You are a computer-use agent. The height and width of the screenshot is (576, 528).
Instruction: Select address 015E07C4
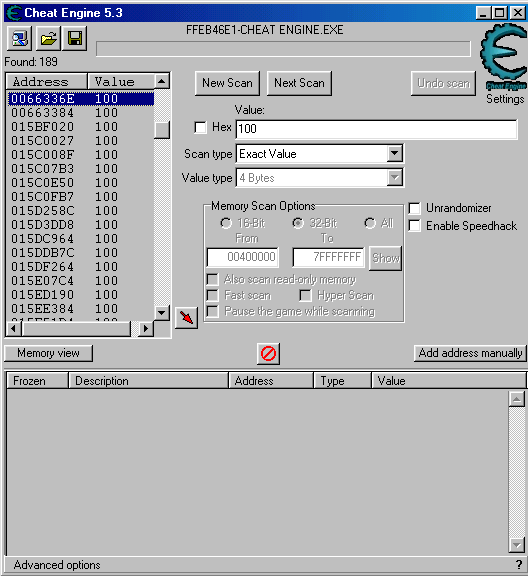pos(80,281)
